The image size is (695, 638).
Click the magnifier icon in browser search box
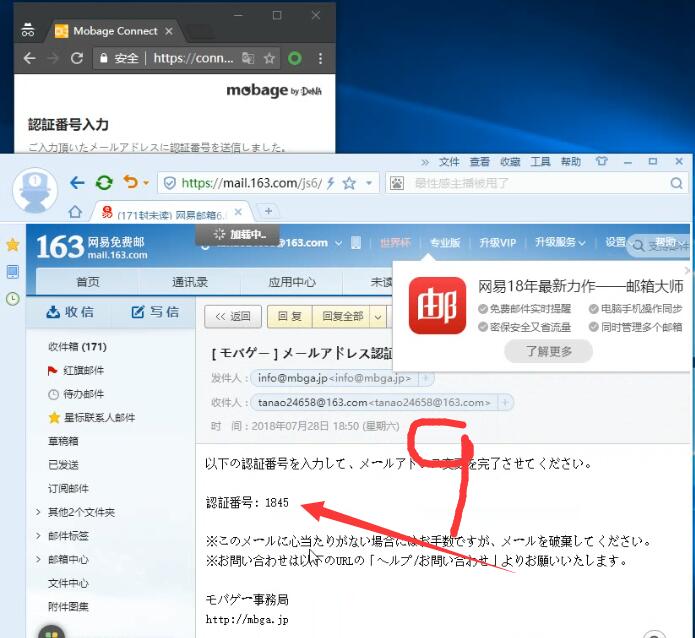(x=676, y=183)
